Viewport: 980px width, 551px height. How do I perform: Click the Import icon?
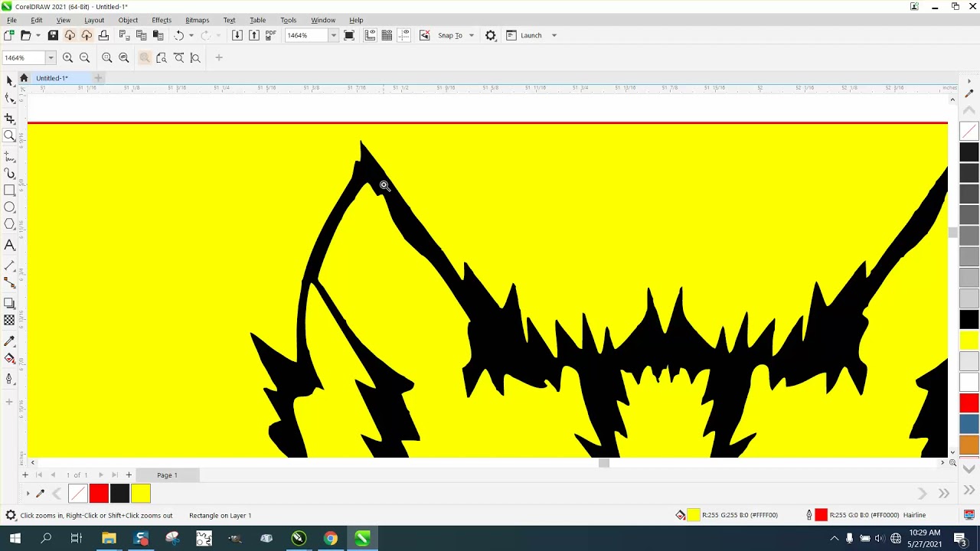pyautogui.click(x=237, y=35)
